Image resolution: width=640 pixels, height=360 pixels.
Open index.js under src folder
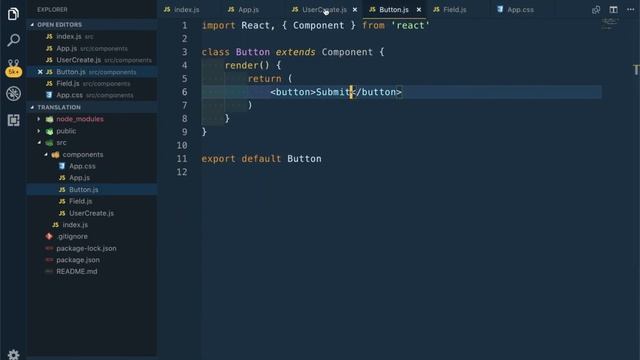point(92,225)
